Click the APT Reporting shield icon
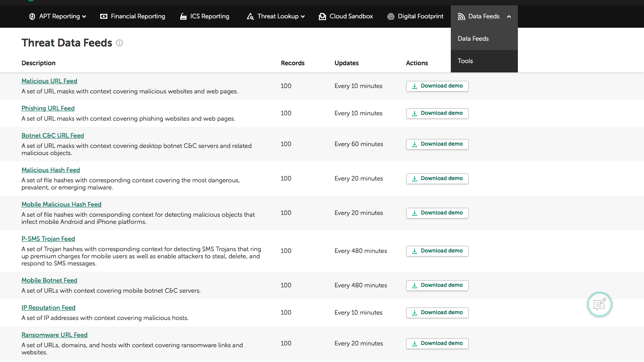The width and height of the screenshot is (644, 362). click(32, 17)
